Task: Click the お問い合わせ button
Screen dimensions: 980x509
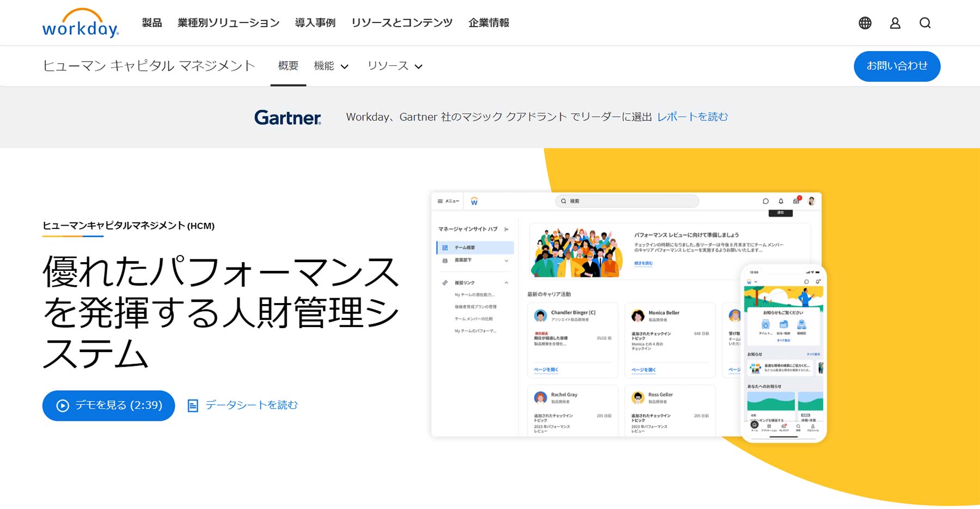Action: coord(897,66)
